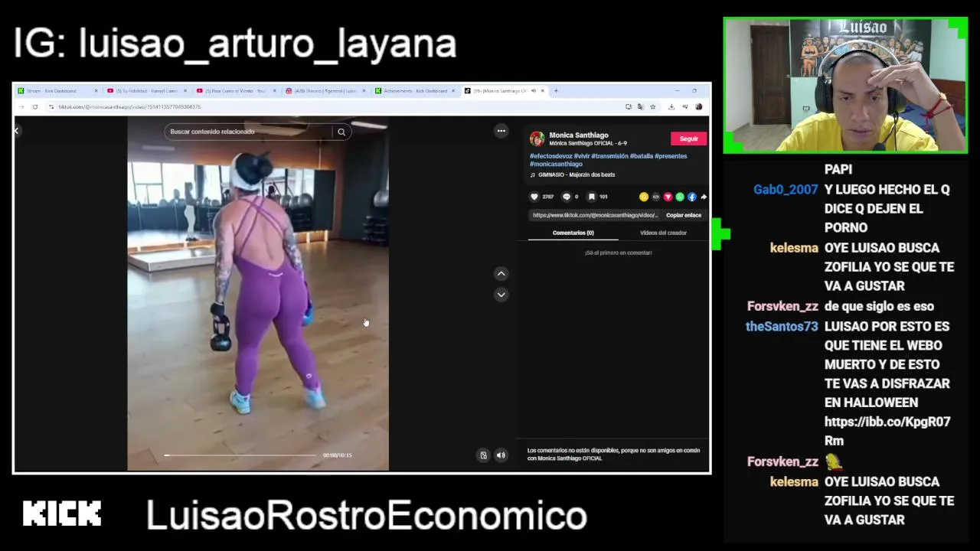Open a new browser tab
This screenshot has height=551, width=980.
point(556,91)
